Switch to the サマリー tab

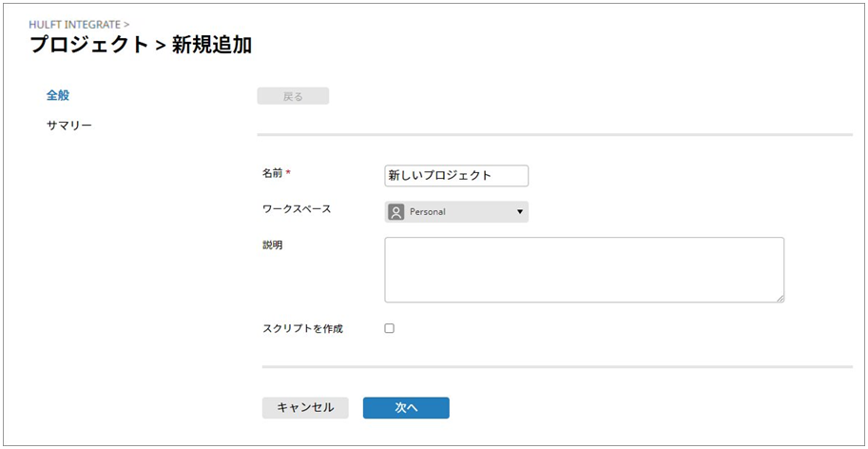point(69,126)
